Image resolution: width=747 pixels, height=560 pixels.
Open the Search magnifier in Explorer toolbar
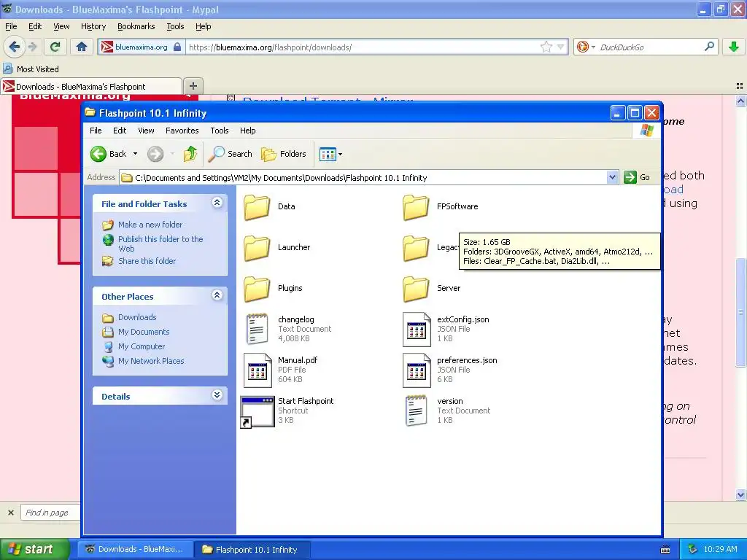tap(216, 154)
